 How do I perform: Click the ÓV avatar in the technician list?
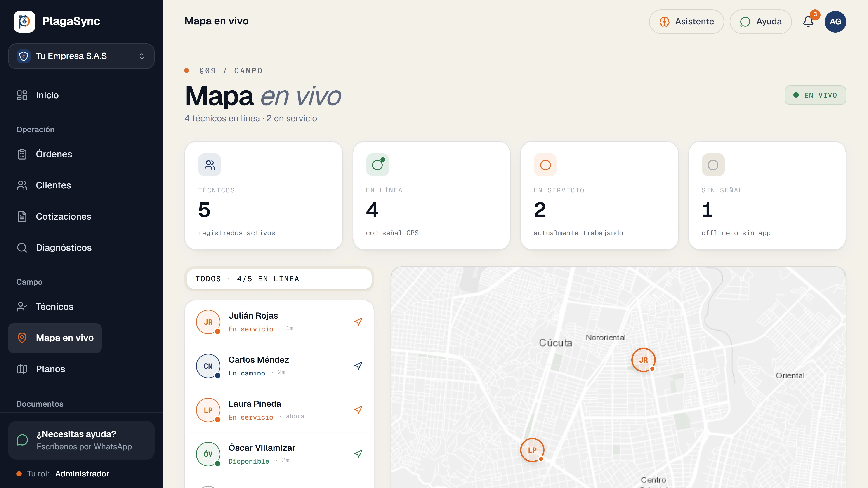[208, 454]
